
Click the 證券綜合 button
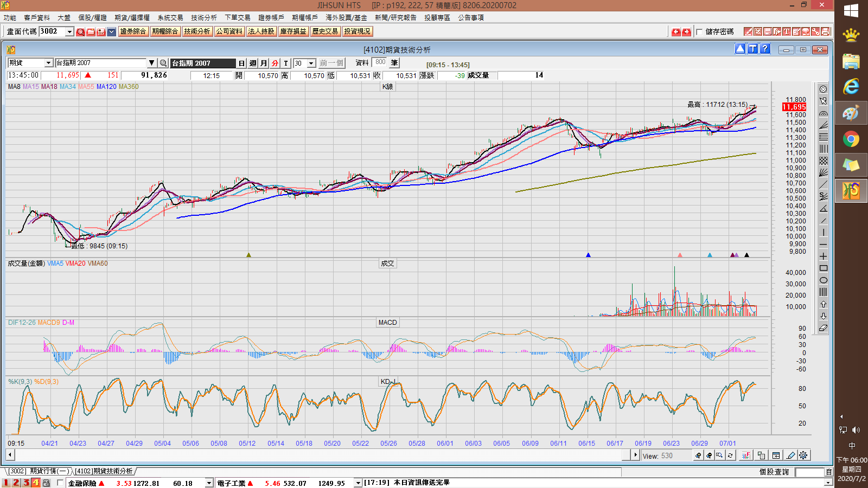pyautogui.click(x=133, y=31)
